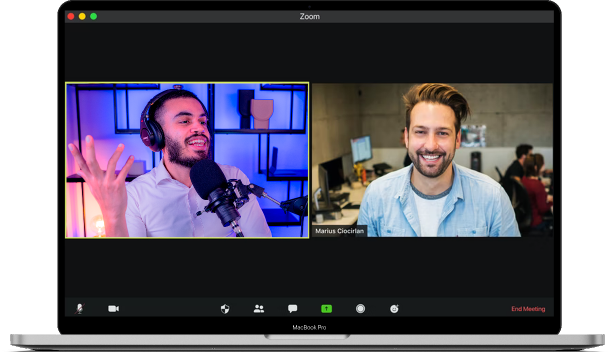Open the Participants panel icon
The image size is (612, 361).
tap(259, 309)
